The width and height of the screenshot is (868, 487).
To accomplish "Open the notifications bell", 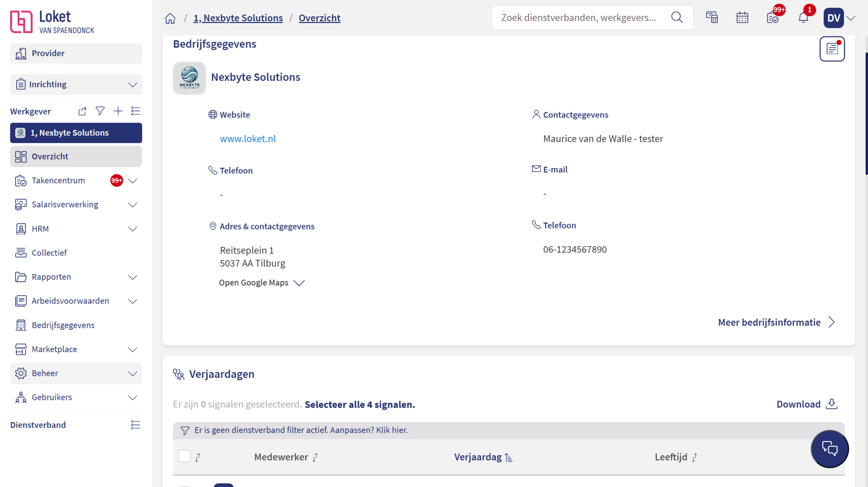I will 803,18.
